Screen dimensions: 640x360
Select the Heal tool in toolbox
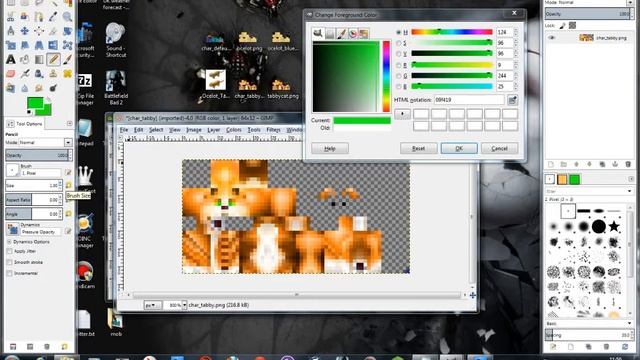[67, 74]
